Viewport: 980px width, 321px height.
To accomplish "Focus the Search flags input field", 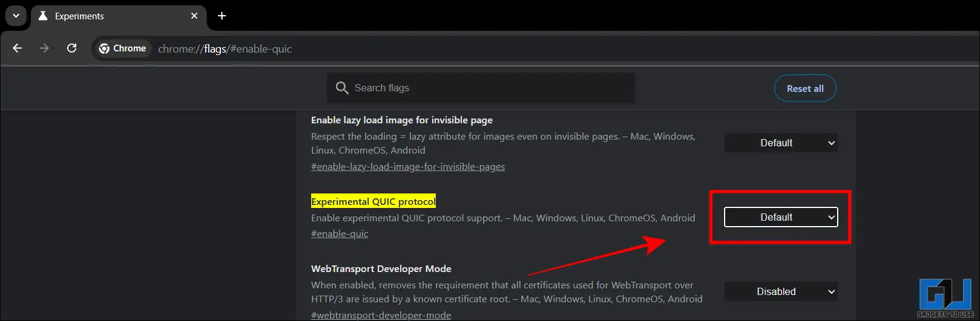I will coord(481,88).
